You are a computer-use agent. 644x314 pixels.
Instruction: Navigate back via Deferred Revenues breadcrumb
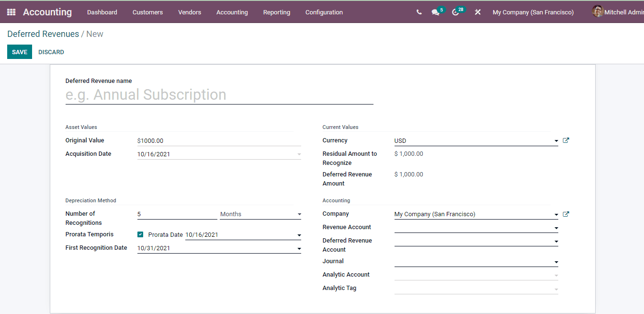coord(43,34)
